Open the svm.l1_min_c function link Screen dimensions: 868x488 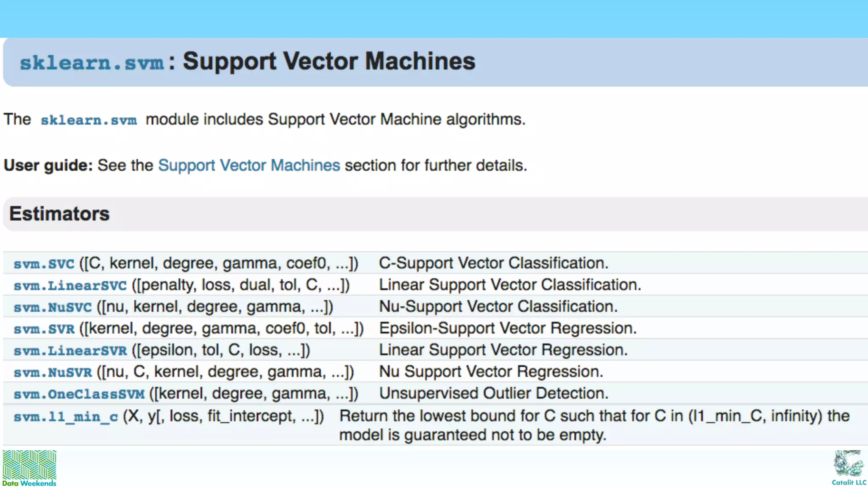tap(66, 417)
